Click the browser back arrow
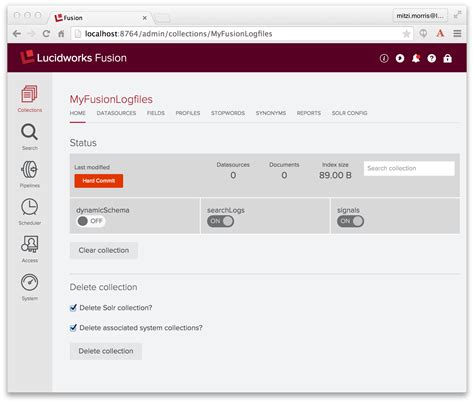This screenshot has height=403, width=474. click(x=17, y=34)
